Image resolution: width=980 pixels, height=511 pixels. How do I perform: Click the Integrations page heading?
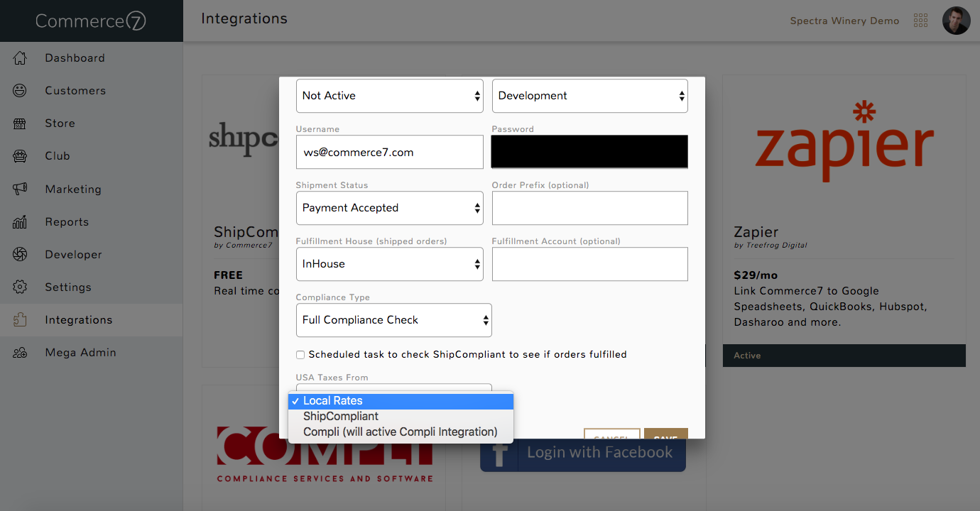click(x=244, y=18)
